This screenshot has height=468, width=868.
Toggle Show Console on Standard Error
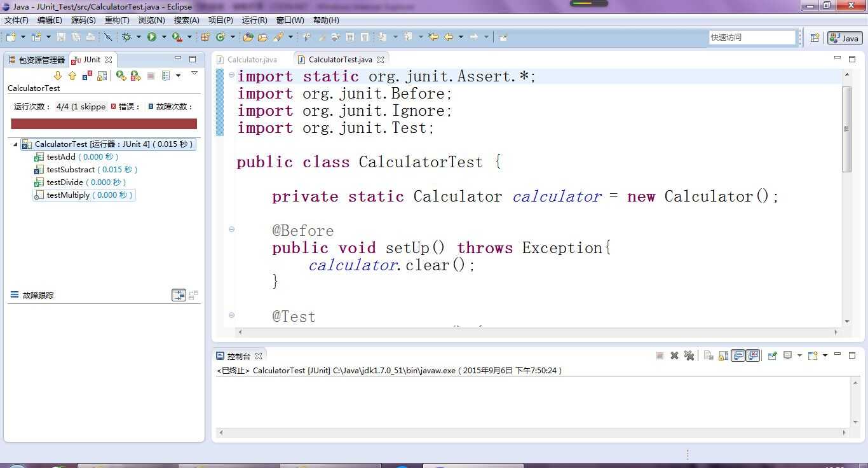(x=753, y=355)
